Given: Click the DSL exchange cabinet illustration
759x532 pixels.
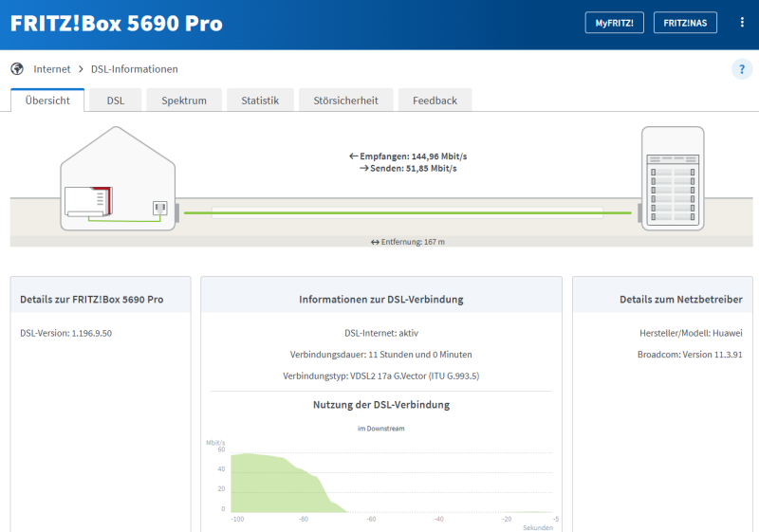Looking at the screenshot, I should tap(674, 178).
